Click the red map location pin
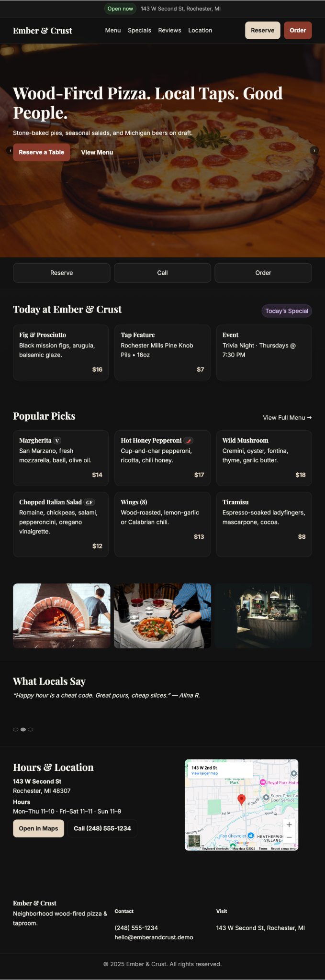 (x=242, y=798)
